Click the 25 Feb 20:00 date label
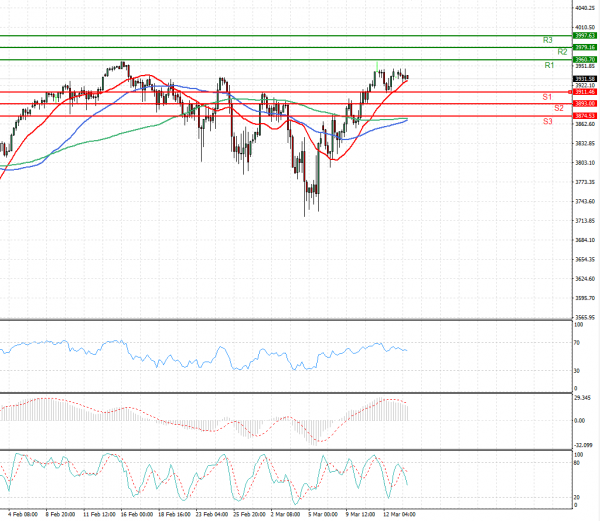Image resolution: width=600 pixels, height=521 pixels. [x=249, y=514]
